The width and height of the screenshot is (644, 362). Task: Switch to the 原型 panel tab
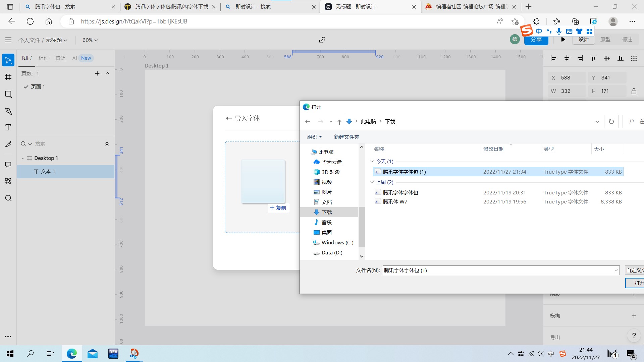point(605,40)
